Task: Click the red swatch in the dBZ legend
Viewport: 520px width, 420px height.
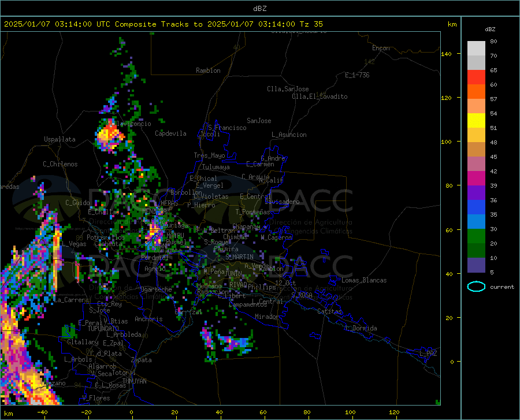Action: 476,77
